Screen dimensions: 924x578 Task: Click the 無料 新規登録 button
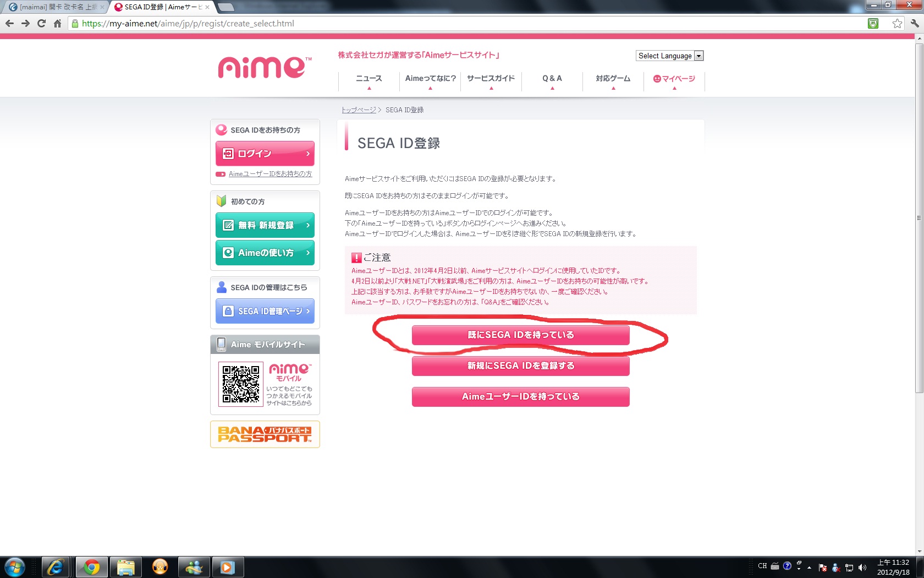(265, 225)
